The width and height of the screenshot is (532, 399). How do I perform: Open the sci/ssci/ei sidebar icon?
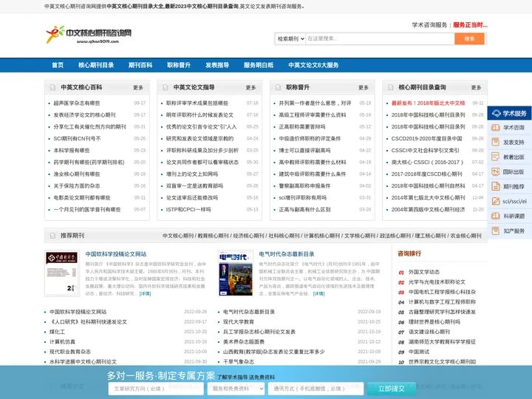click(496, 201)
